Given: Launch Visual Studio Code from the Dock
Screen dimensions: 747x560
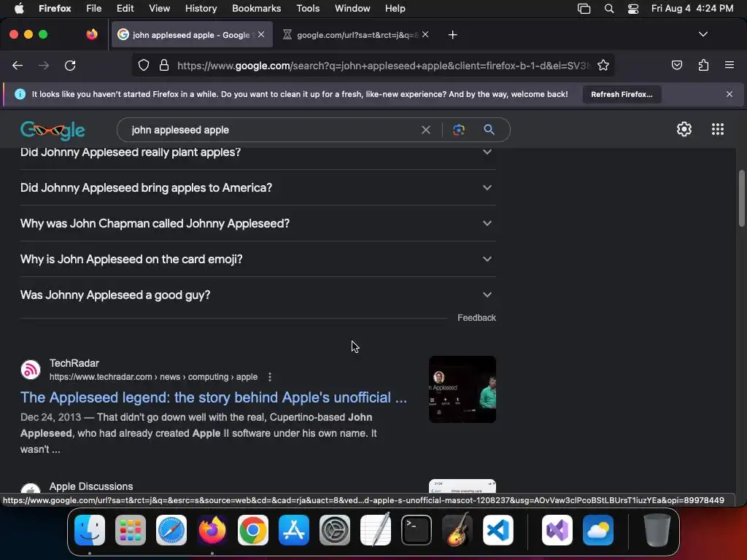Looking at the screenshot, I should pyautogui.click(x=498, y=530).
